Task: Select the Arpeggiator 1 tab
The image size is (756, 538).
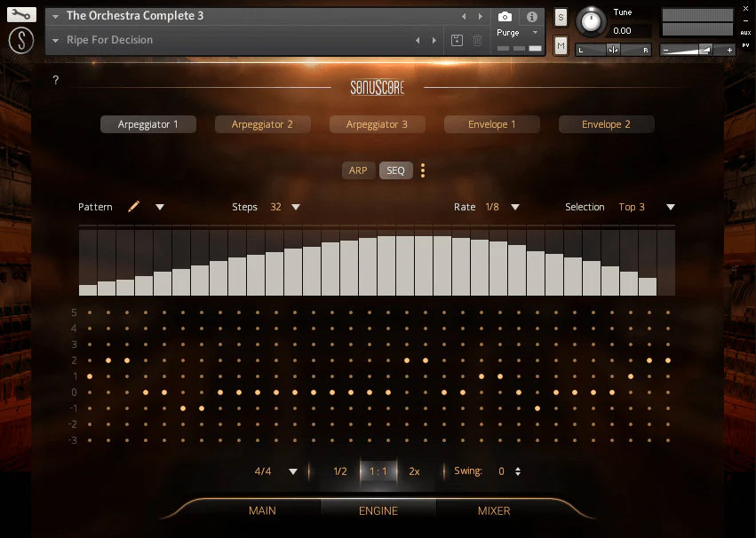Action: pyautogui.click(x=148, y=124)
